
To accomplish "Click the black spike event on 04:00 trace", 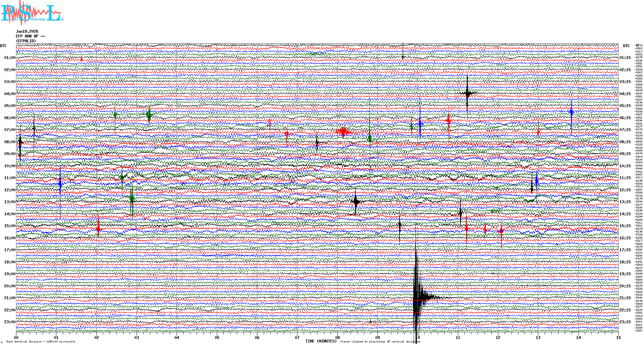I will pyautogui.click(x=467, y=93).
